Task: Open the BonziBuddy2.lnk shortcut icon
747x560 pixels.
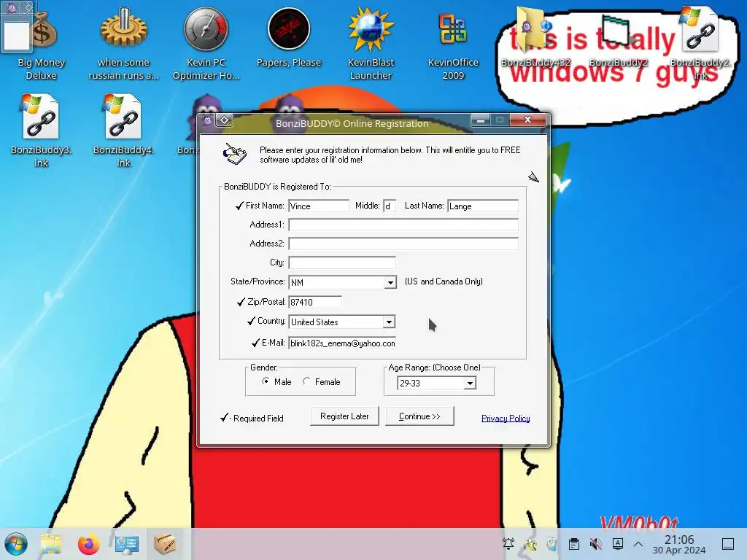Action: (700, 43)
